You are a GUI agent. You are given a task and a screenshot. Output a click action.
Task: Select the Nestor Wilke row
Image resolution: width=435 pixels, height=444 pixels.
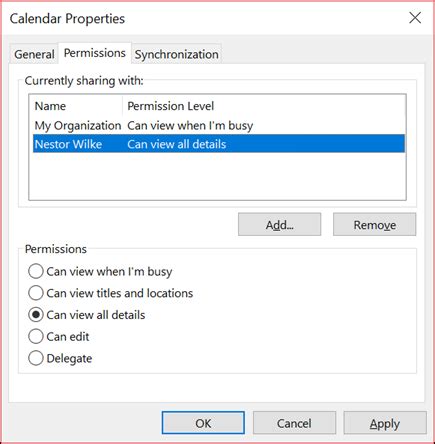coord(219,144)
